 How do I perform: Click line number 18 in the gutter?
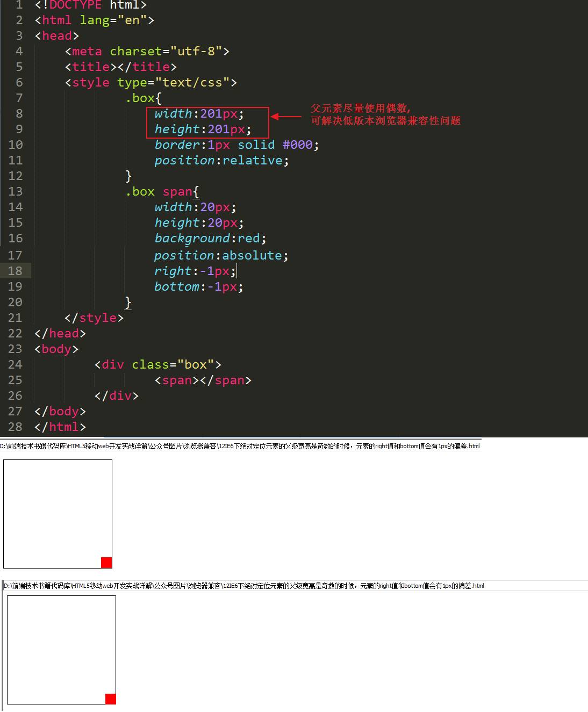point(15,271)
